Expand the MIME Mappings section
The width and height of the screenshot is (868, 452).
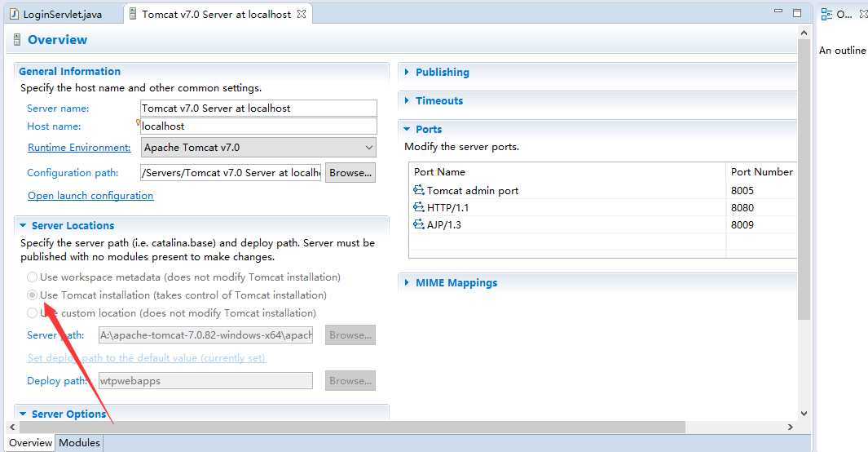coord(407,282)
